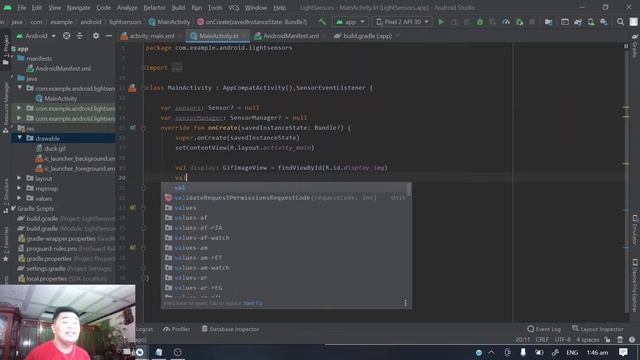Open the Database Inspector tool window
The height and width of the screenshot is (360, 640).
click(230, 329)
